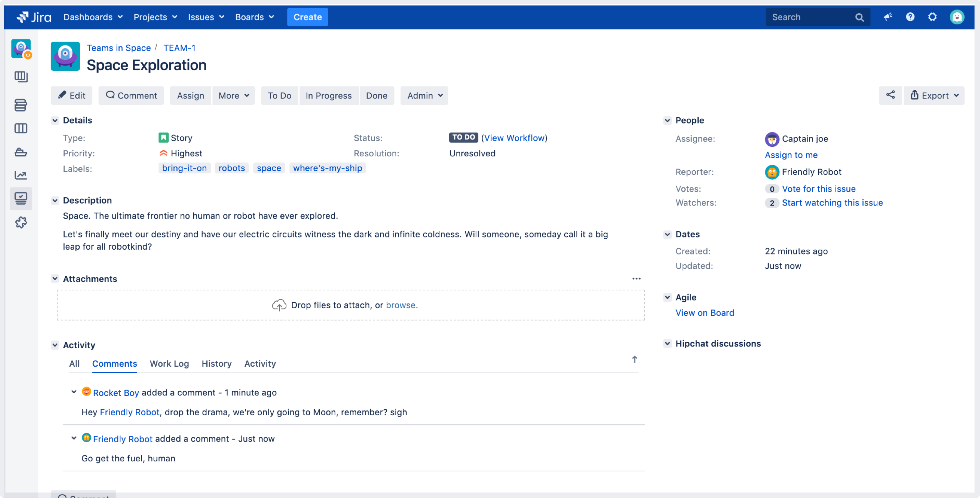Click the View on Board link

coord(705,312)
